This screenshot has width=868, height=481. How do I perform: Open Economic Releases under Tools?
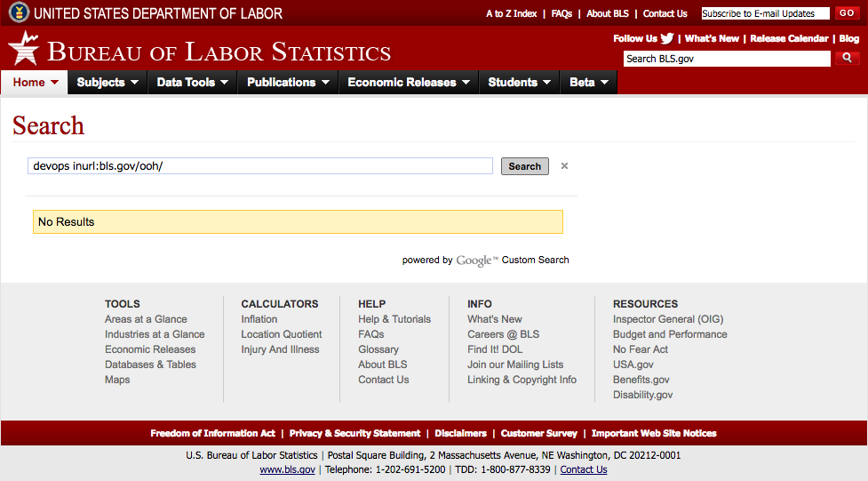point(150,349)
